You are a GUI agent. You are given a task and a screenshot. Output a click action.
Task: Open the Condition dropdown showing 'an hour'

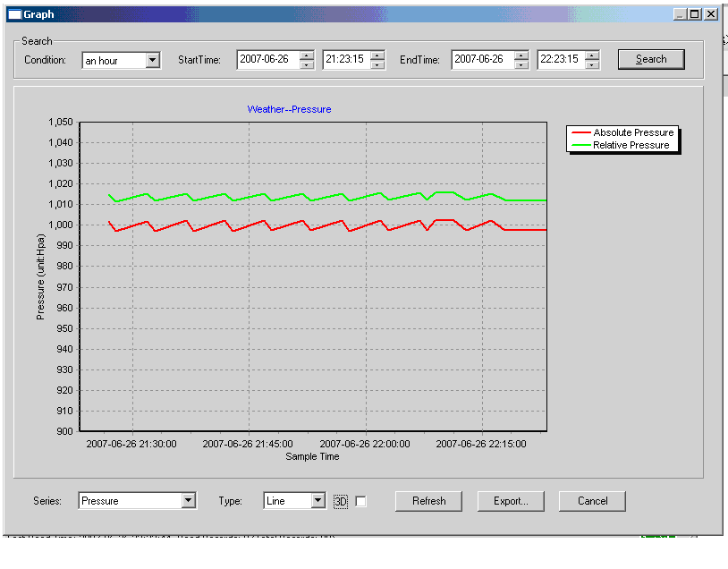click(153, 60)
